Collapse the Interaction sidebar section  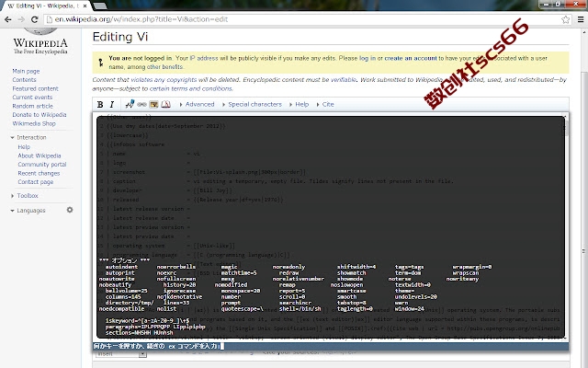(28, 137)
